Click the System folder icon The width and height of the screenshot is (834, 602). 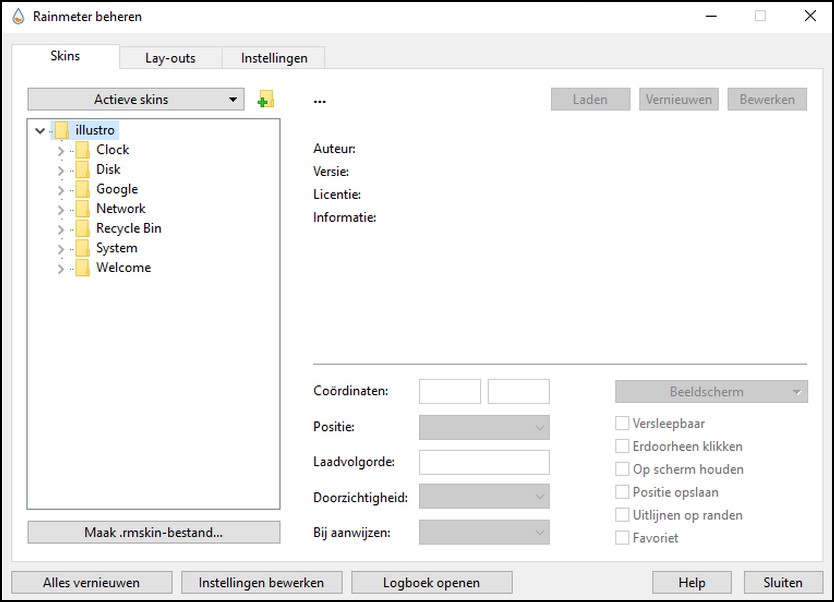click(x=82, y=248)
